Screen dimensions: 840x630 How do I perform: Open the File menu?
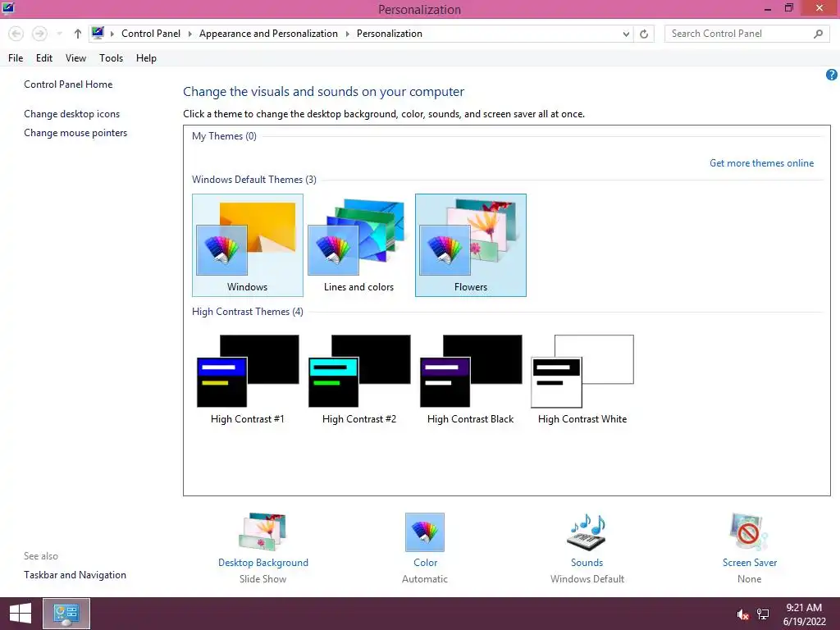(16, 58)
